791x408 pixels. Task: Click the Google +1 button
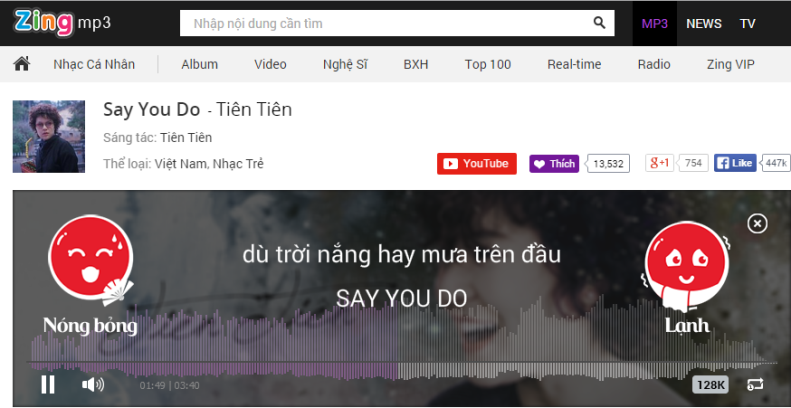[x=659, y=163]
